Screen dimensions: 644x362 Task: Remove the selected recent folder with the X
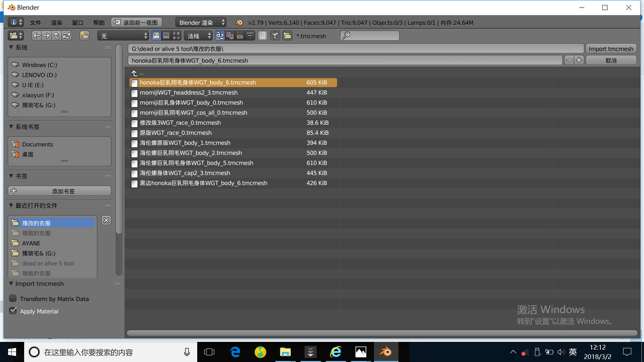[x=106, y=220]
